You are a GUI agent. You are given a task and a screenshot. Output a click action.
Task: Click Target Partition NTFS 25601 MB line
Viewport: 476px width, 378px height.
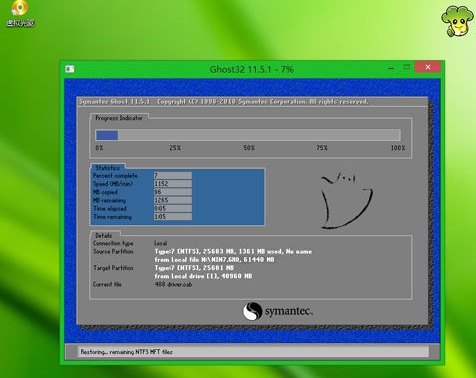194,268
